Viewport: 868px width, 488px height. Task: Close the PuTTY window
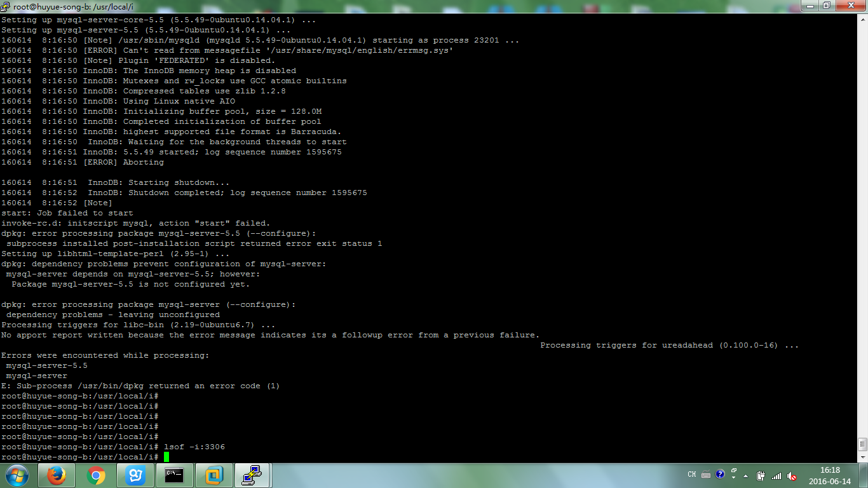tap(850, 5)
